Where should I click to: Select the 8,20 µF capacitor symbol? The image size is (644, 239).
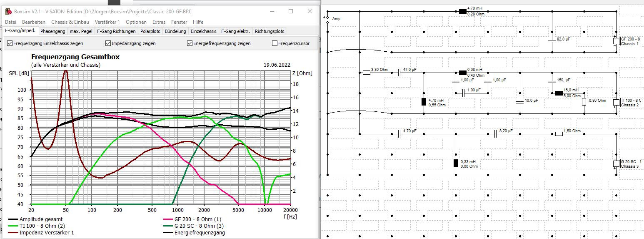coord(495,134)
